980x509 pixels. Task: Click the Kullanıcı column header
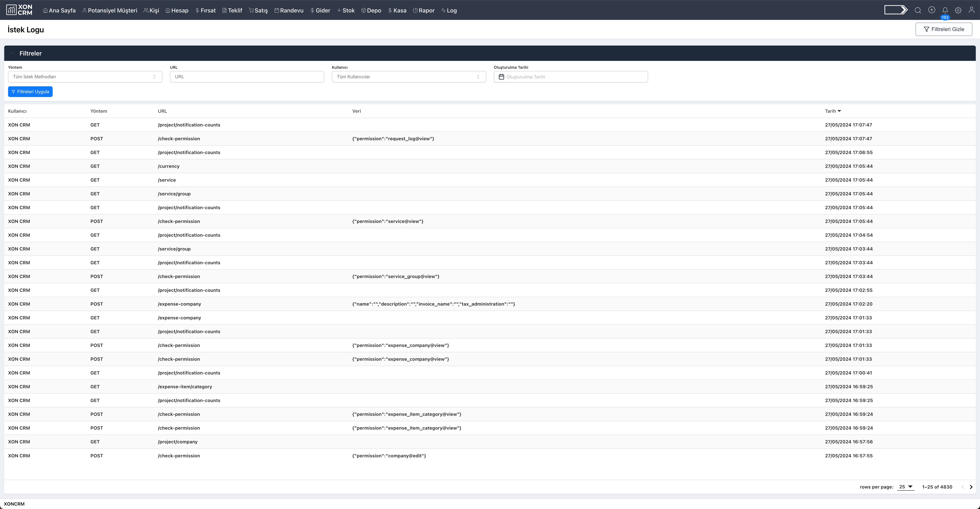pos(17,111)
